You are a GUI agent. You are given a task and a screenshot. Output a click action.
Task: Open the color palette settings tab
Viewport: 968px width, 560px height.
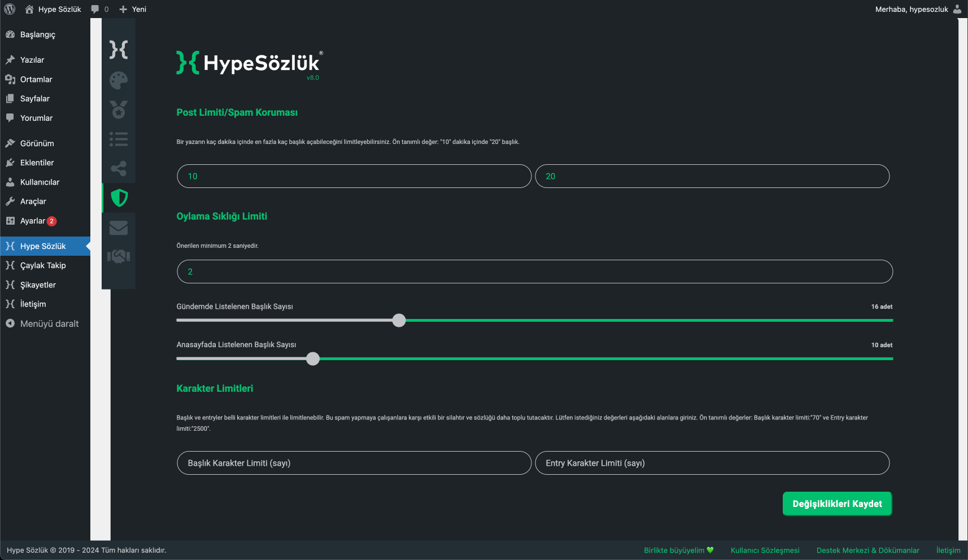tap(119, 80)
